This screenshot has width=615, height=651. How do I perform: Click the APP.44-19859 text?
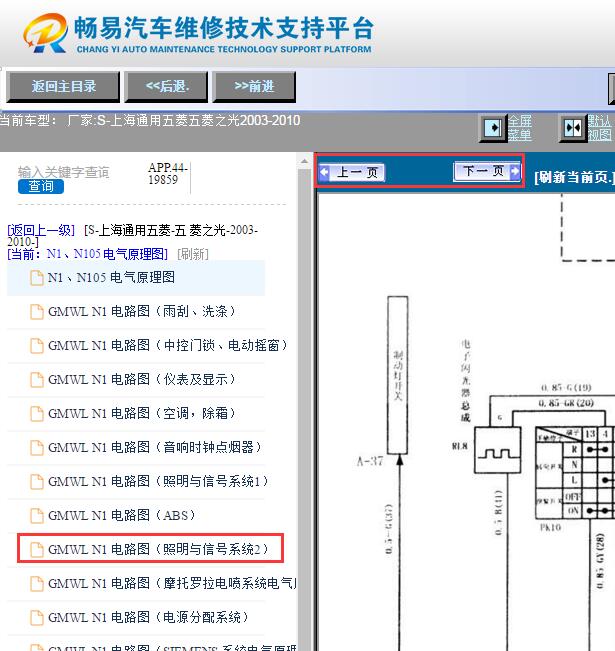point(168,174)
